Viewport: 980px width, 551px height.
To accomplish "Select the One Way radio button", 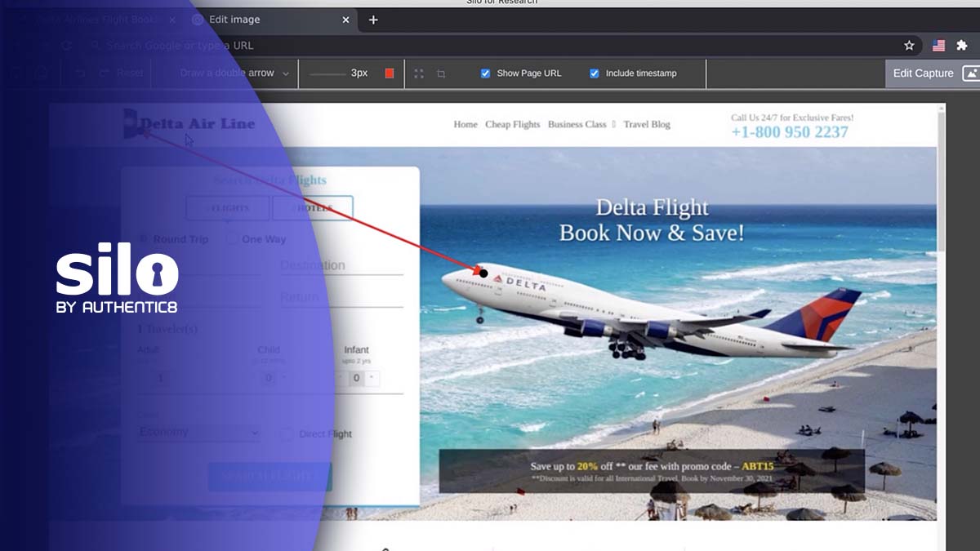I will pyautogui.click(x=232, y=239).
